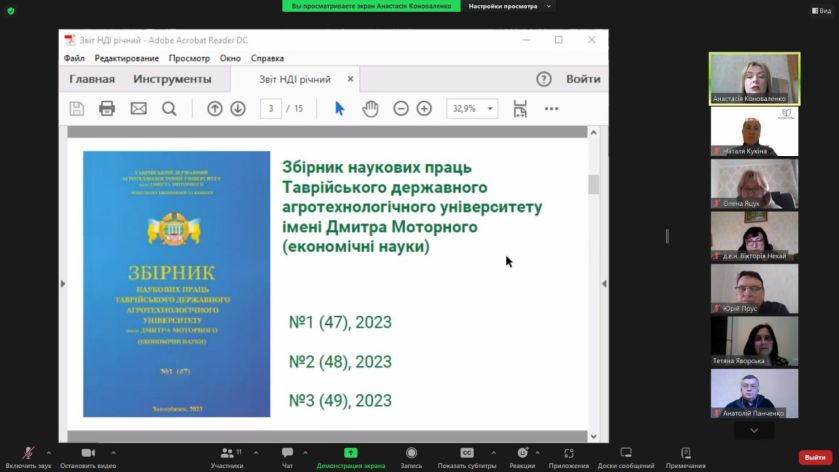Zoom out with the minus icon

401,109
